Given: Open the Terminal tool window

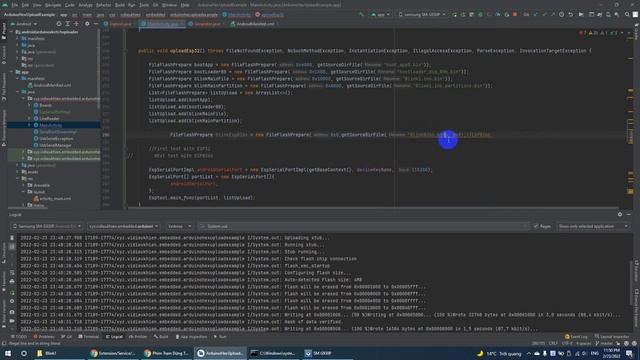Looking at the screenshot, I should point(89,337).
